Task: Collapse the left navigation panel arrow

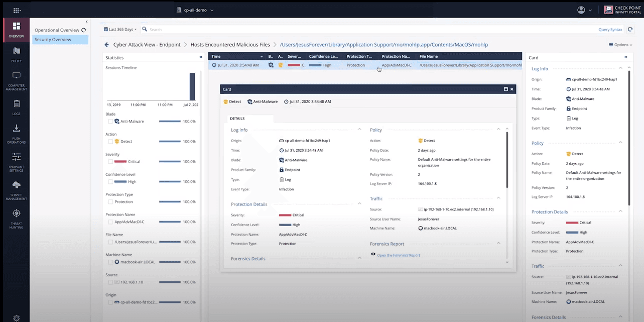Action: click(x=86, y=22)
